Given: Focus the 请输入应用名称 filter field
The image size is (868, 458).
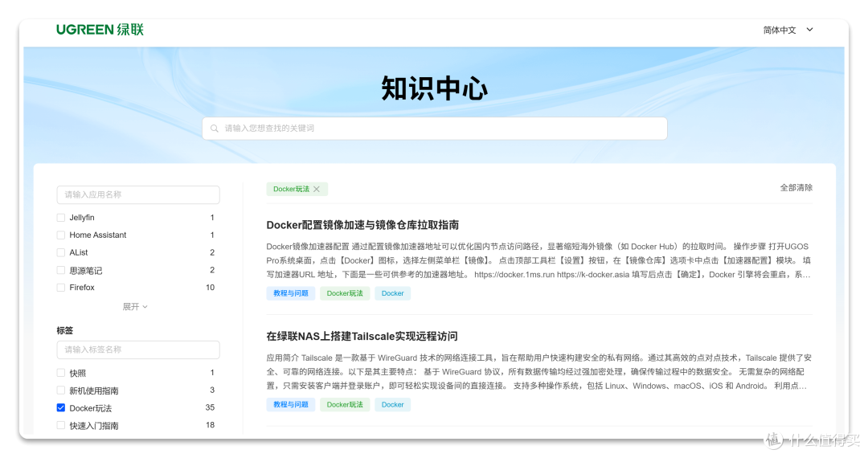Looking at the screenshot, I should [x=138, y=194].
